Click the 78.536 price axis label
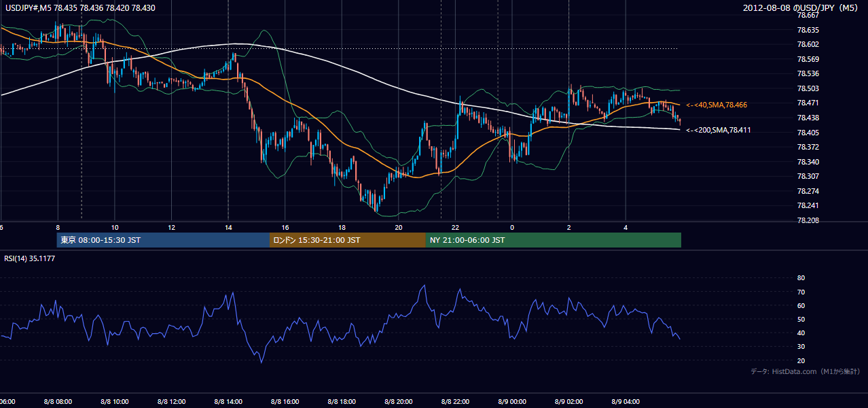Screen dimensions: 868x408 point(808,73)
